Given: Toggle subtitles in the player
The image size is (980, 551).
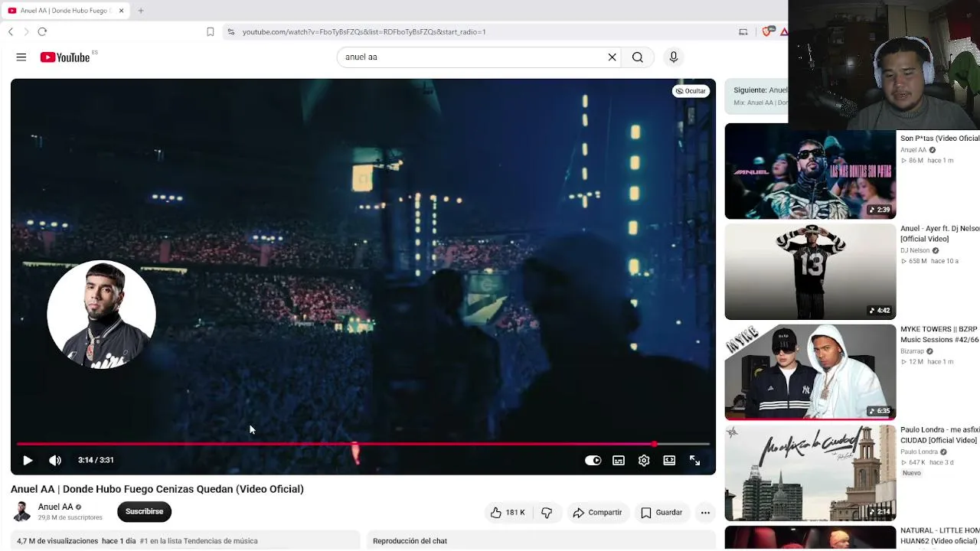Looking at the screenshot, I should pos(619,460).
